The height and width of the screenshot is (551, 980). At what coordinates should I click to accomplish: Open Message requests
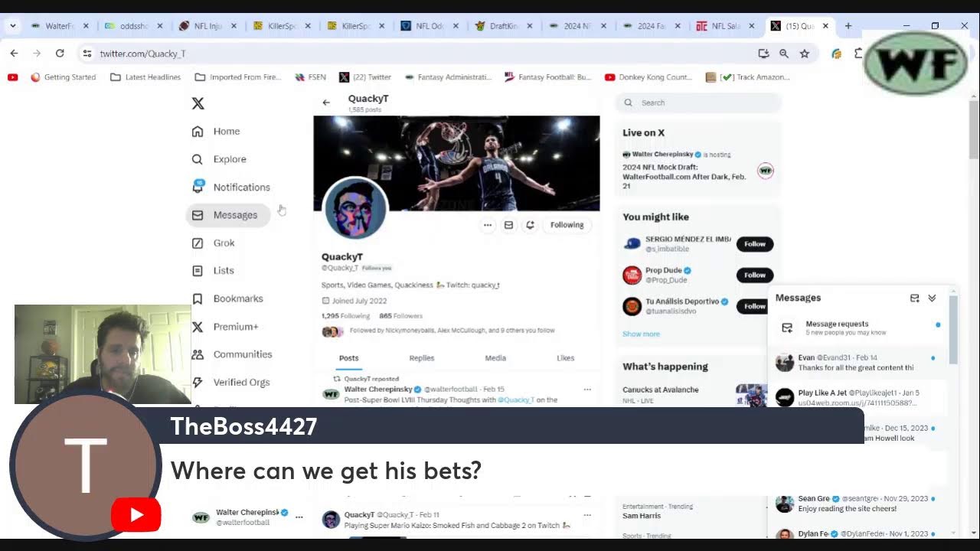858,328
